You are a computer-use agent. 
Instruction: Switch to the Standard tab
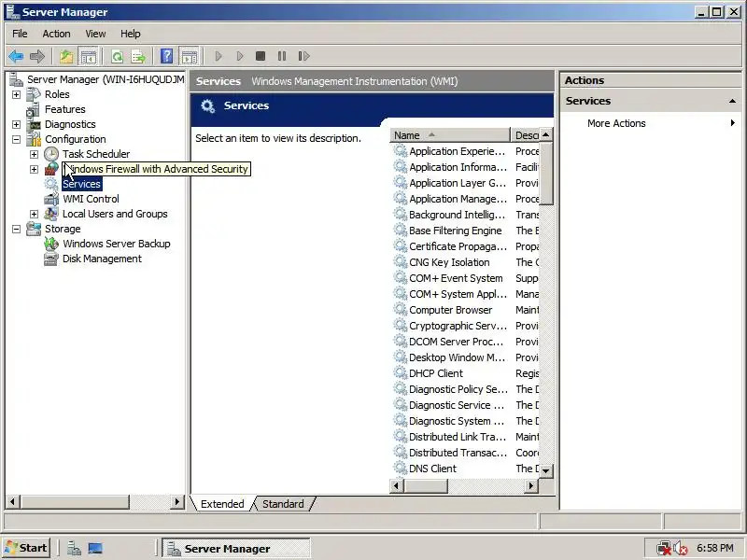[x=283, y=504]
